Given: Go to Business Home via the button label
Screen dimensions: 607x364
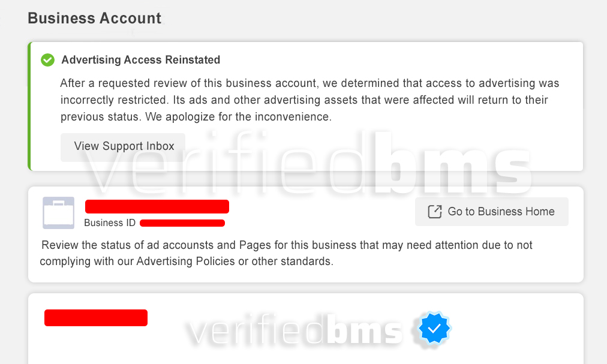Looking at the screenshot, I should [501, 212].
